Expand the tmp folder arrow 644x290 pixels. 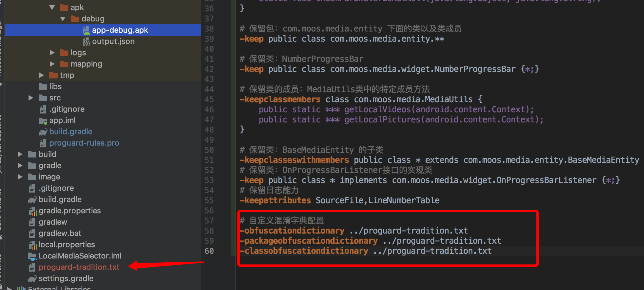[x=41, y=75]
